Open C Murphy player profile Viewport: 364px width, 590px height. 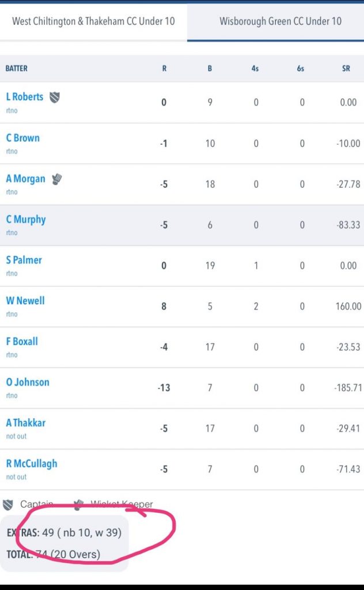pyautogui.click(x=26, y=220)
